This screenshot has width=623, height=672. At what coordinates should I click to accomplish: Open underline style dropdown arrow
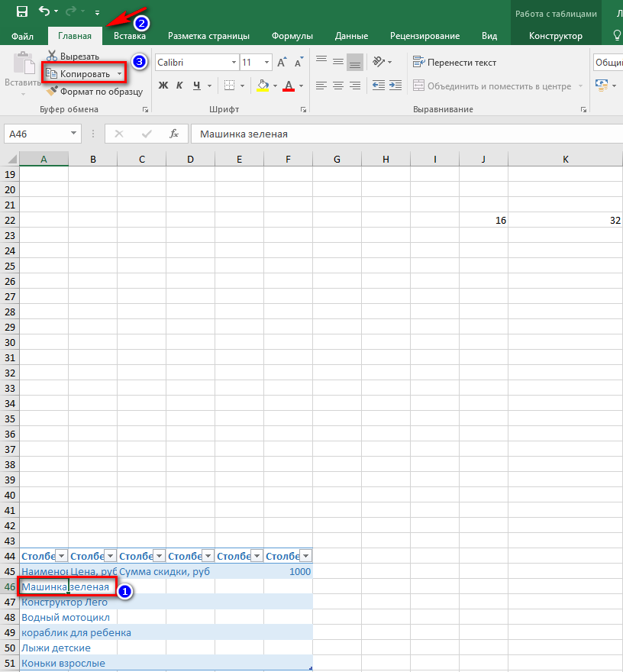point(209,86)
